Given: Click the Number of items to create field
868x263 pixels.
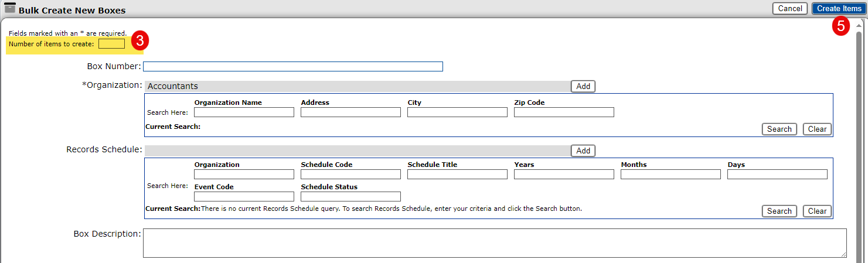Looking at the screenshot, I should pos(111,44).
